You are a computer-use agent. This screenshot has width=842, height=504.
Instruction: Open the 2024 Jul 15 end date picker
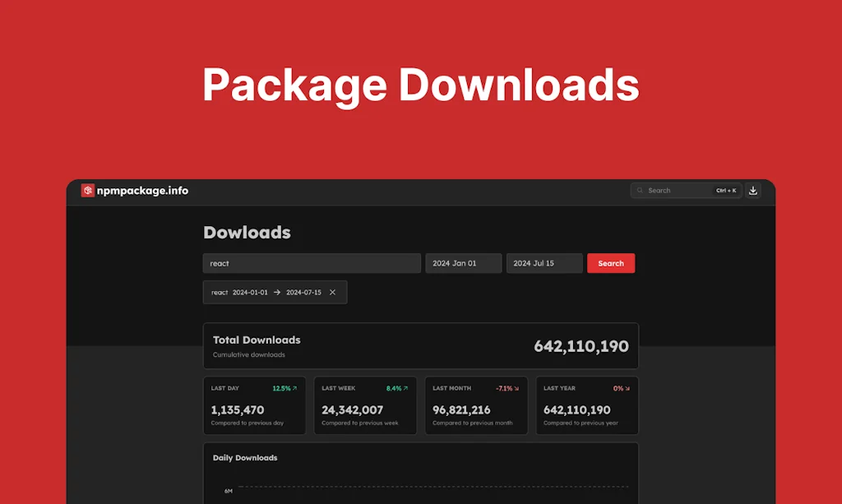544,262
